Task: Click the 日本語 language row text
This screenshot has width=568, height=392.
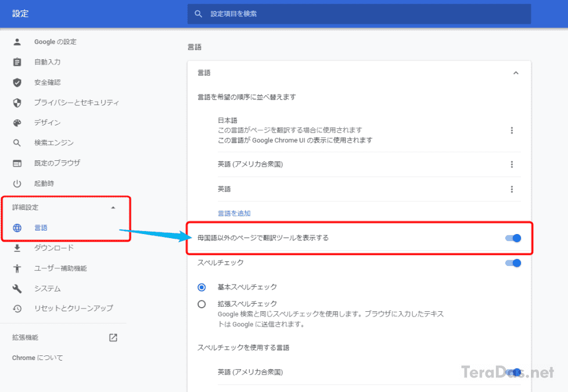Action: pyautogui.click(x=227, y=120)
